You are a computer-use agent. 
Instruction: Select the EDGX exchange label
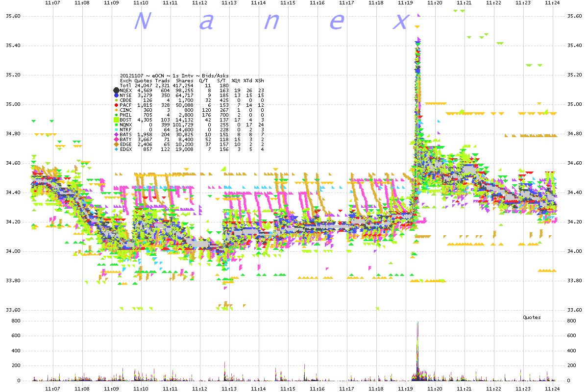(126, 149)
